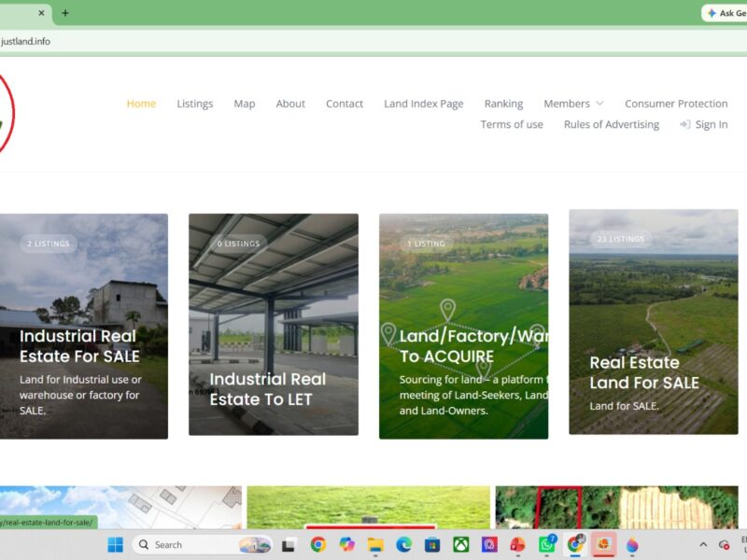Switch to the active Chrome profile window
Image resolution: width=747 pixels, height=560 pixels.
[x=575, y=544]
